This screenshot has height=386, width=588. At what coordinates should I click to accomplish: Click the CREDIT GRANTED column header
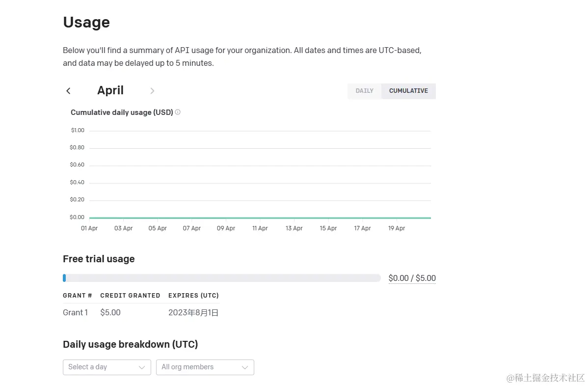pyautogui.click(x=130, y=296)
